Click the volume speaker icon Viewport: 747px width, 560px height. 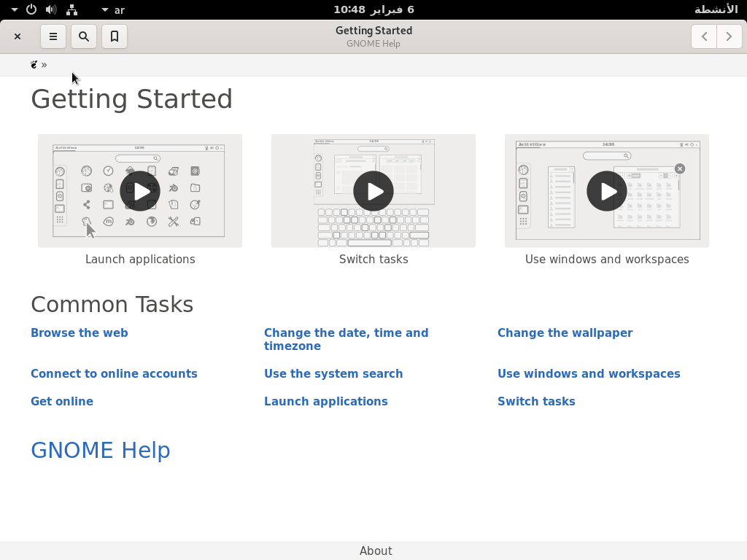pos(51,9)
